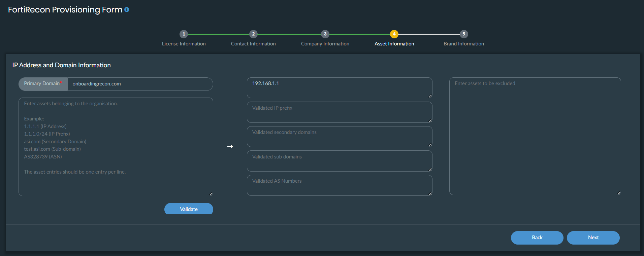Select the step 4 Asset Information circle
Viewport: 644px width, 256px height.
(394, 34)
